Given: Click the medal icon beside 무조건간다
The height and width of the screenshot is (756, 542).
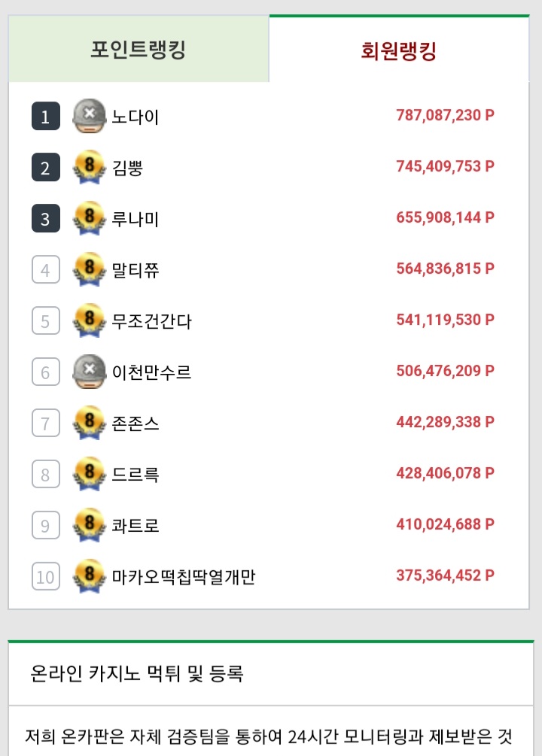Looking at the screenshot, I should coord(90,320).
